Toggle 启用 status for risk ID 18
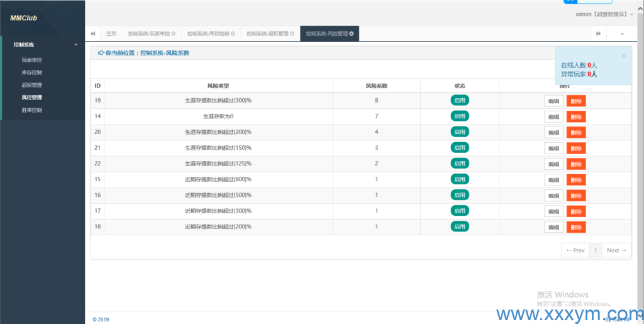 pos(460,226)
